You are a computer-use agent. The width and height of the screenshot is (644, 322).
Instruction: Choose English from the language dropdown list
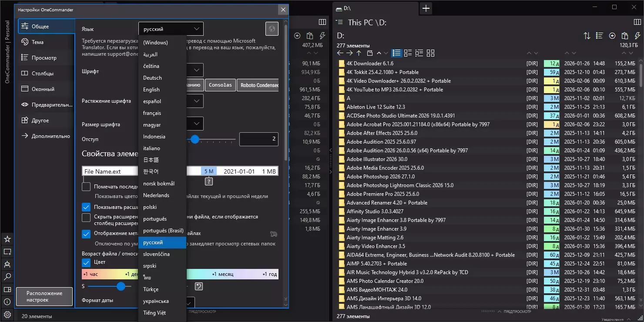[x=151, y=90]
